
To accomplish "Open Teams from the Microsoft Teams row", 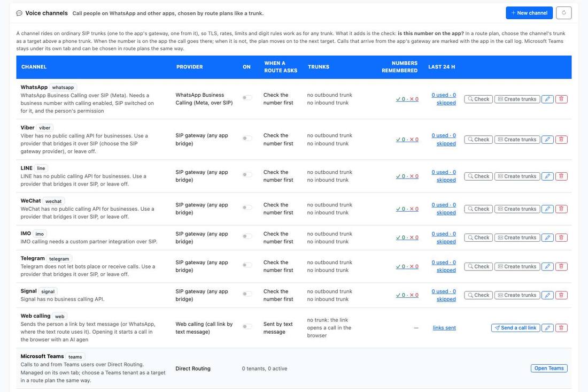I will pyautogui.click(x=549, y=368).
